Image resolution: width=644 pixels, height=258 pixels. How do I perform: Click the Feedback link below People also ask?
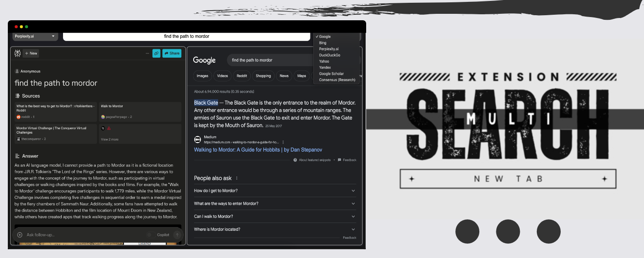coord(350,238)
